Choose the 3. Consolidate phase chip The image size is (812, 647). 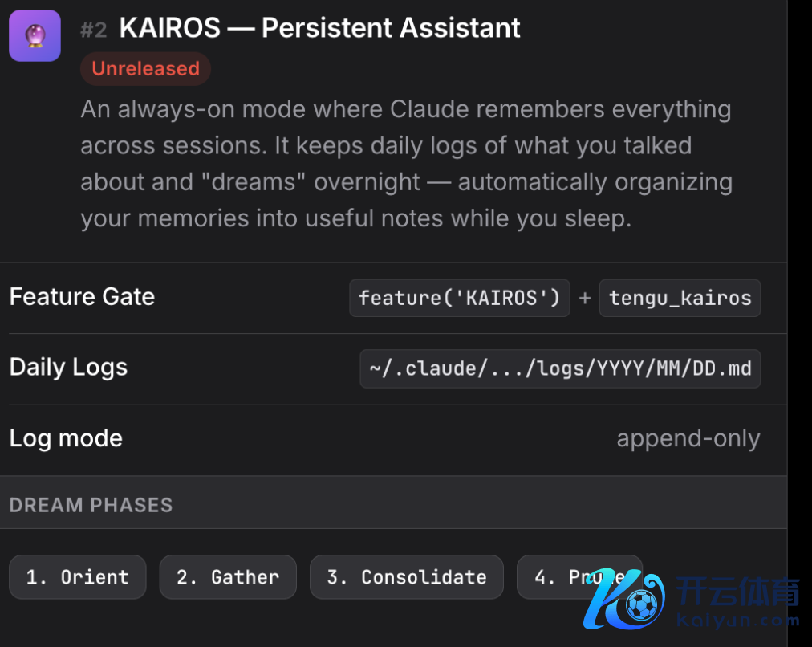click(407, 577)
